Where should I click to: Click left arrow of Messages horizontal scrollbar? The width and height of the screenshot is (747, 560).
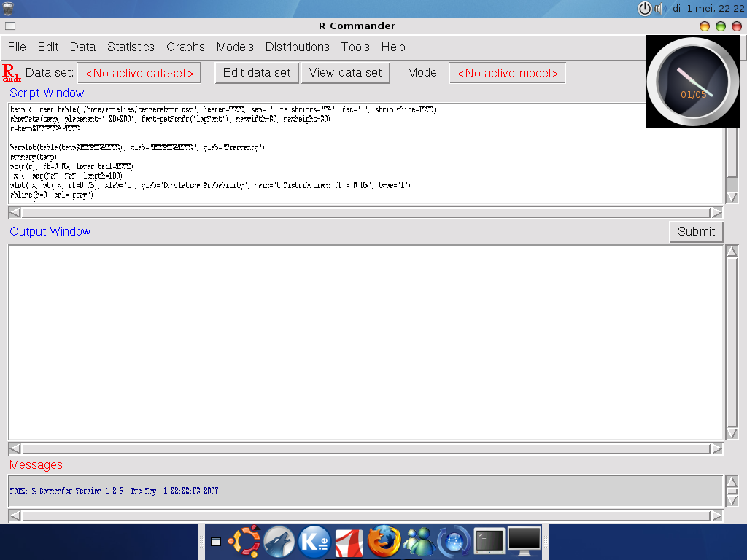[15, 516]
